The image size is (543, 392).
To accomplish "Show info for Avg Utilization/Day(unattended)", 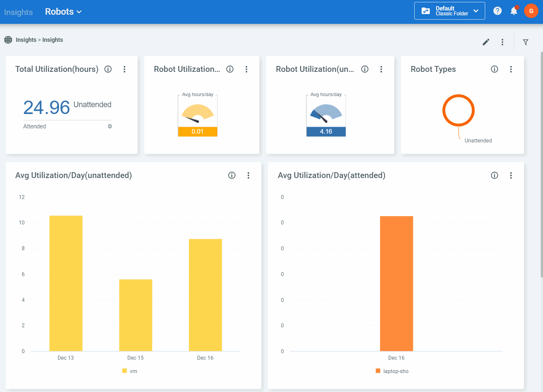I will point(232,175).
